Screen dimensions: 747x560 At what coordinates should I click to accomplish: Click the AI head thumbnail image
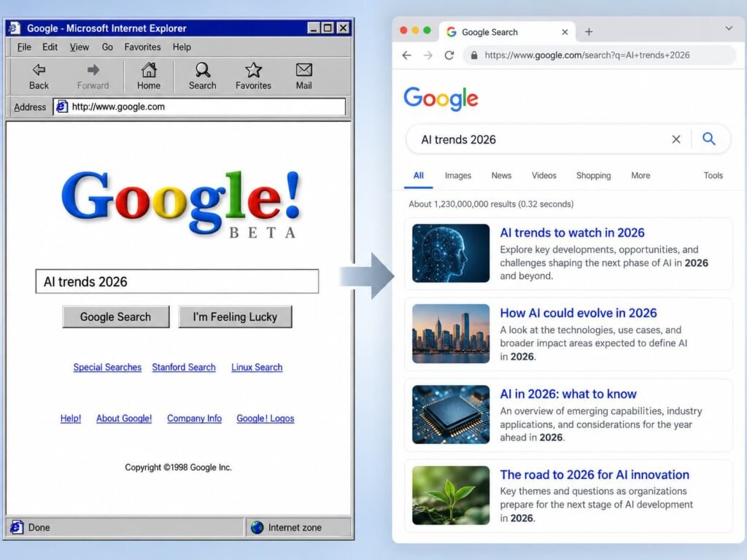pyautogui.click(x=451, y=253)
